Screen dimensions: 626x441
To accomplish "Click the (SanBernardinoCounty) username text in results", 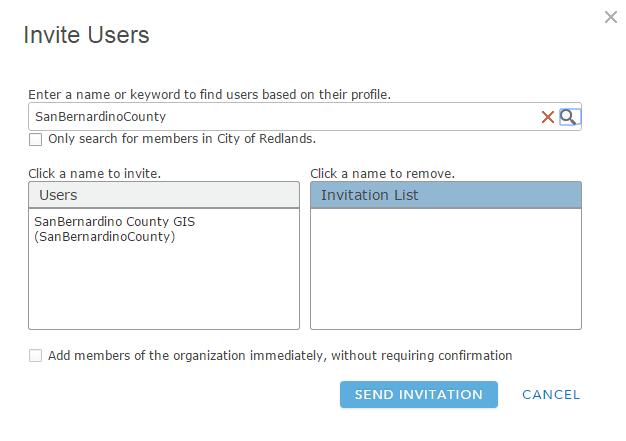I will [105, 237].
